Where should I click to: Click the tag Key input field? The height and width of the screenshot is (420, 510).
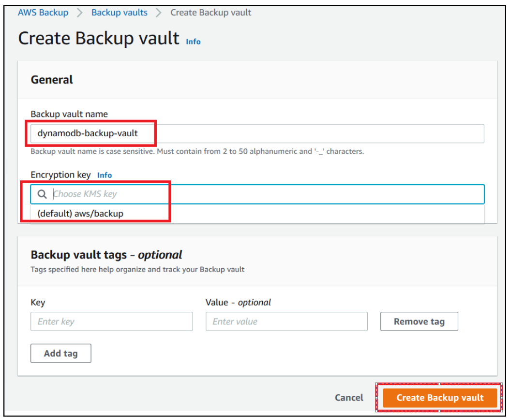(x=112, y=321)
